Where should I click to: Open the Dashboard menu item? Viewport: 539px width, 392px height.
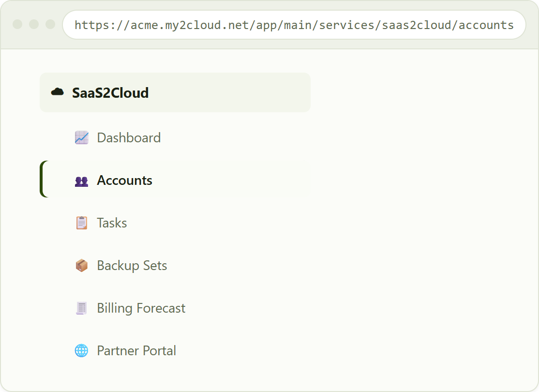[x=175, y=137]
